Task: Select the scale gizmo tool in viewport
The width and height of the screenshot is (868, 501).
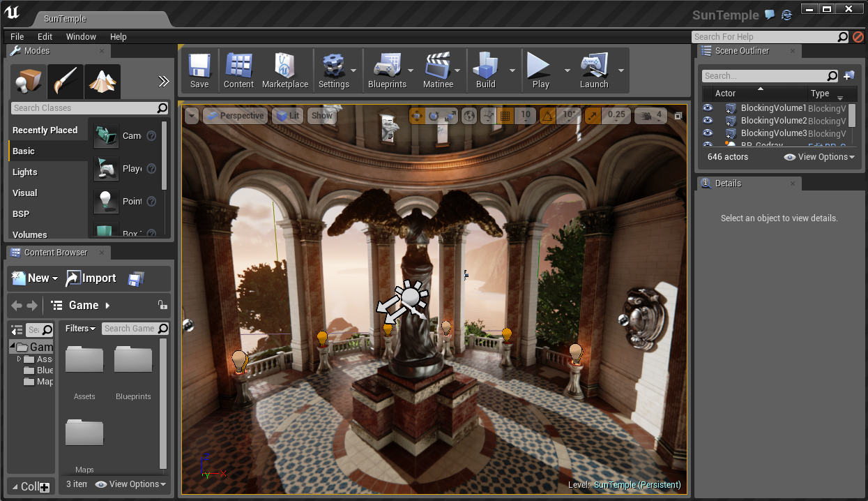Action: tap(450, 116)
